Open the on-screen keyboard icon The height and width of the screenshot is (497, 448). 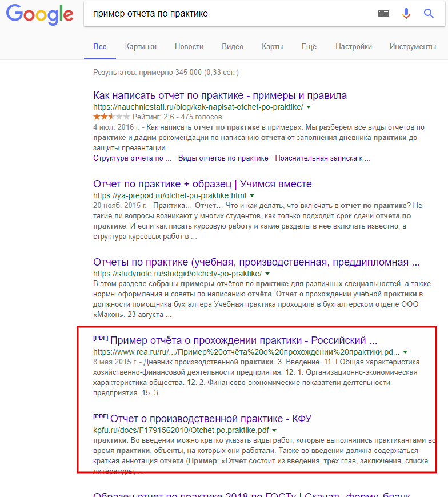pyautogui.click(x=383, y=13)
